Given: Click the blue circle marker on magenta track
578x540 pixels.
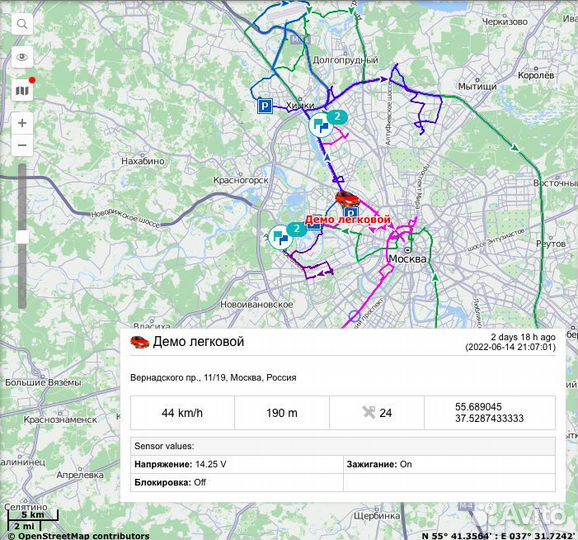Looking at the screenshot, I should click(354, 316).
